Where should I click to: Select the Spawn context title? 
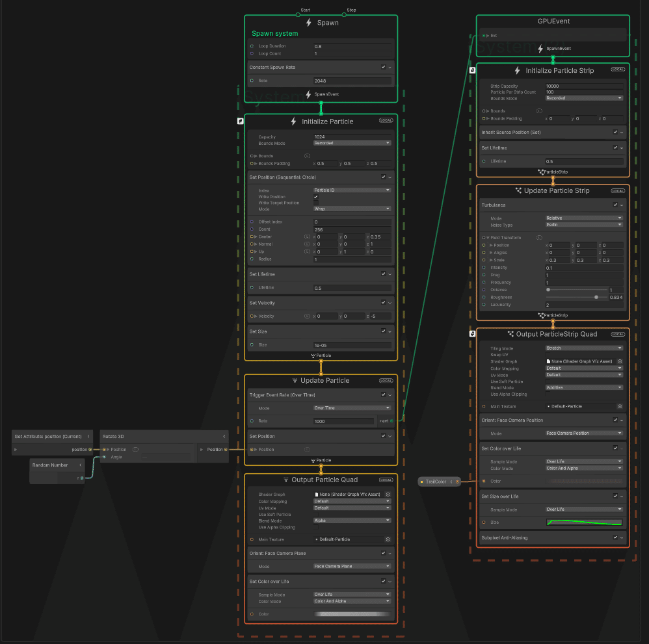click(x=328, y=23)
